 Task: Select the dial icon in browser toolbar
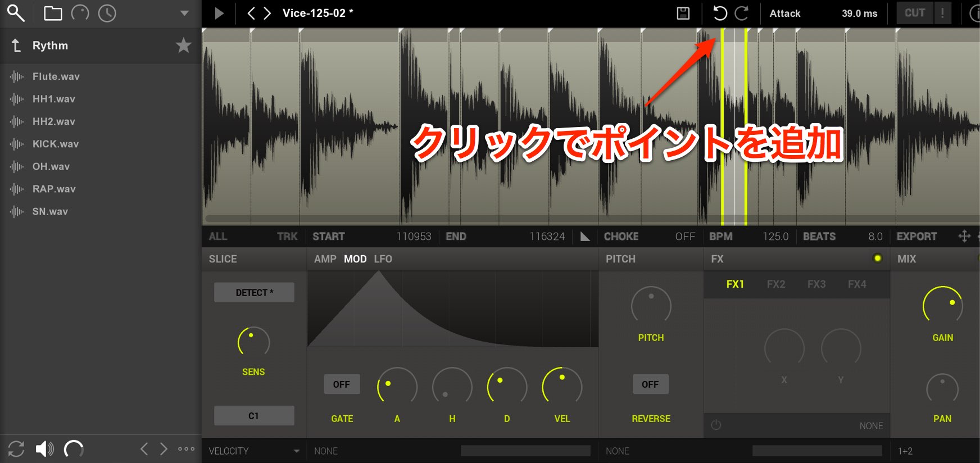80,13
